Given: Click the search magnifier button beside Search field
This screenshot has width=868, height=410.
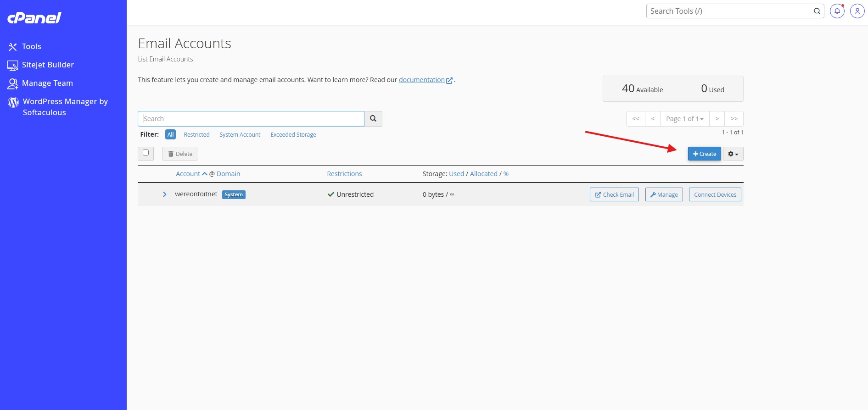Looking at the screenshot, I should coord(373,119).
